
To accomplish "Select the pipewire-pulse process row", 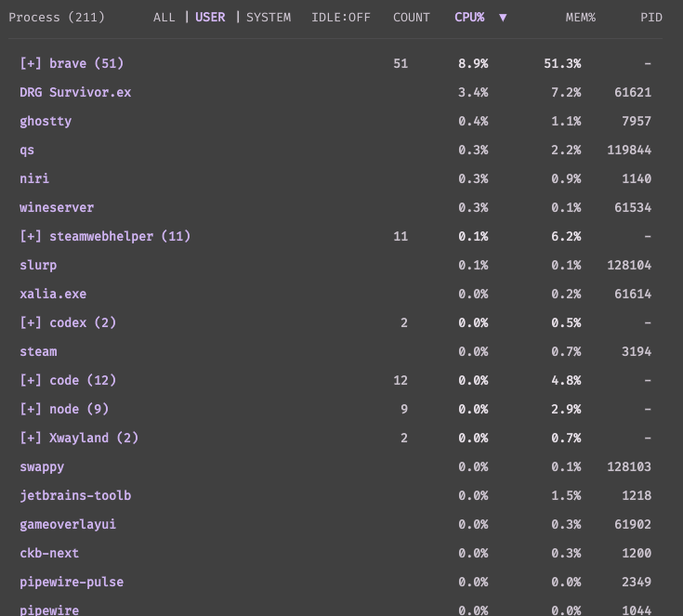I will tap(335, 582).
